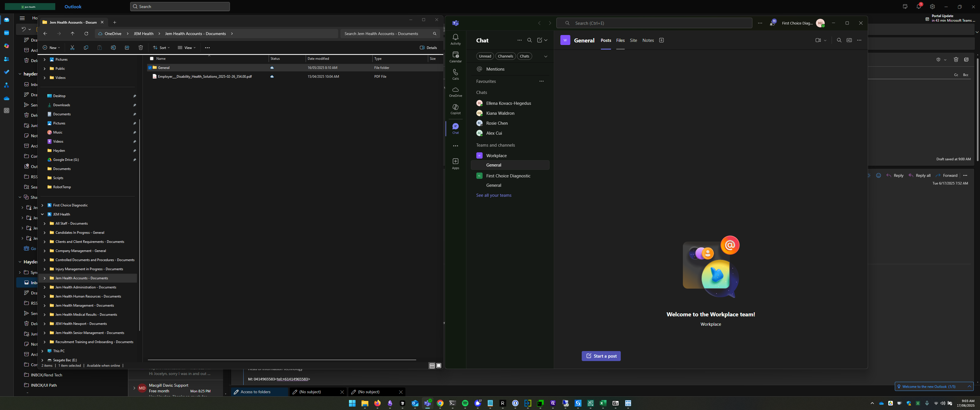Open Copilot in Teams sidebar
Image resolution: width=980 pixels, height=410 pixels.
click(455, 110)
